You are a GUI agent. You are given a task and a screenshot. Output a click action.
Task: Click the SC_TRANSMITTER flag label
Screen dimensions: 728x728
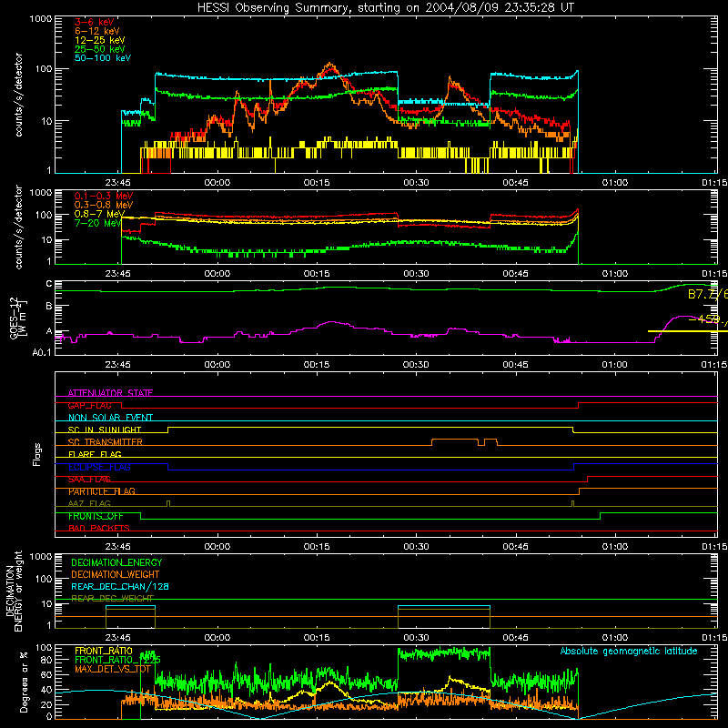106,442
